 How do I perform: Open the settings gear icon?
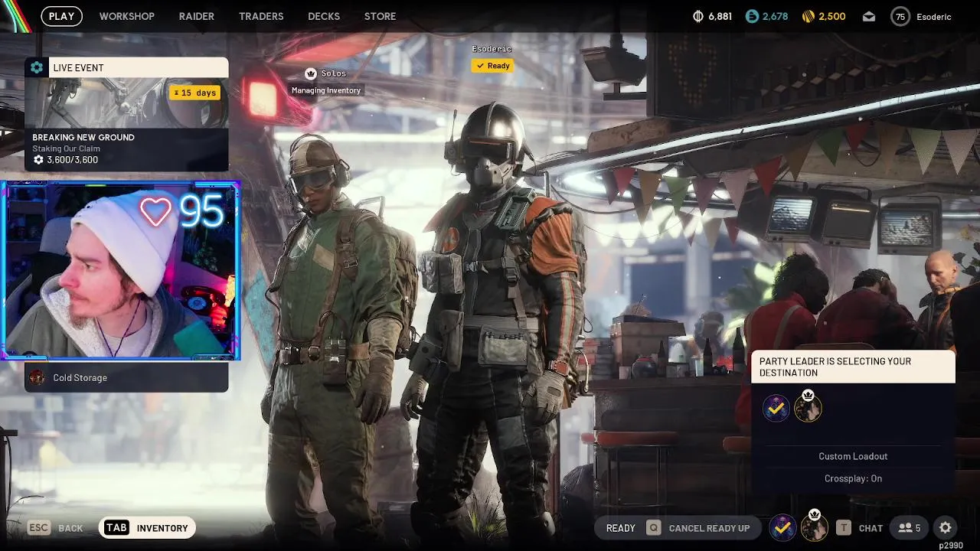946,528
